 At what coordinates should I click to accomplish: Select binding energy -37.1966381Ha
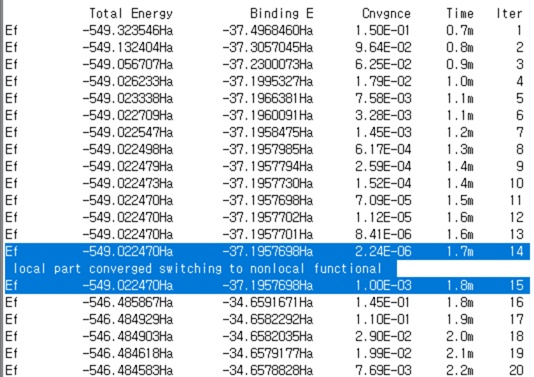(x=268, y=99)
